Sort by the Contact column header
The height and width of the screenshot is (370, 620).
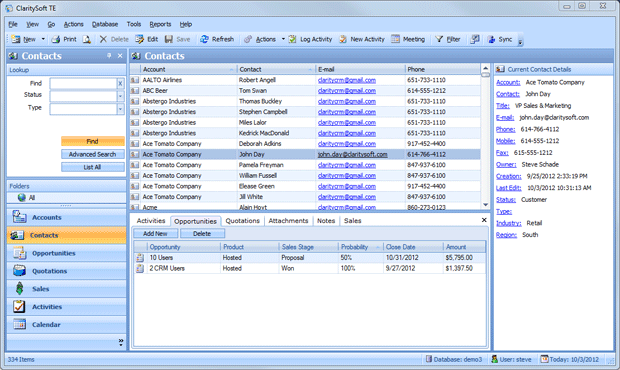(x=276, y=69)
